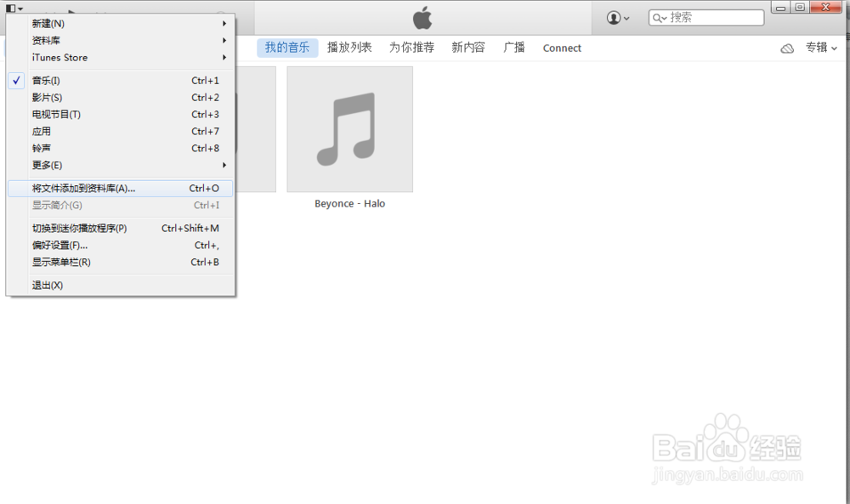Click the magnifier icon in search box

659,18
